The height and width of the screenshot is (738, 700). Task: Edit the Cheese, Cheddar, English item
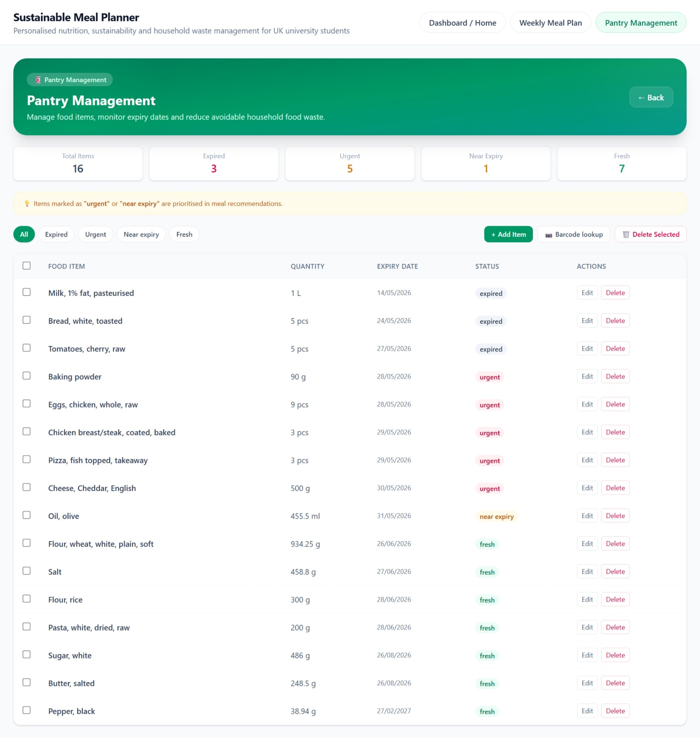587,488
